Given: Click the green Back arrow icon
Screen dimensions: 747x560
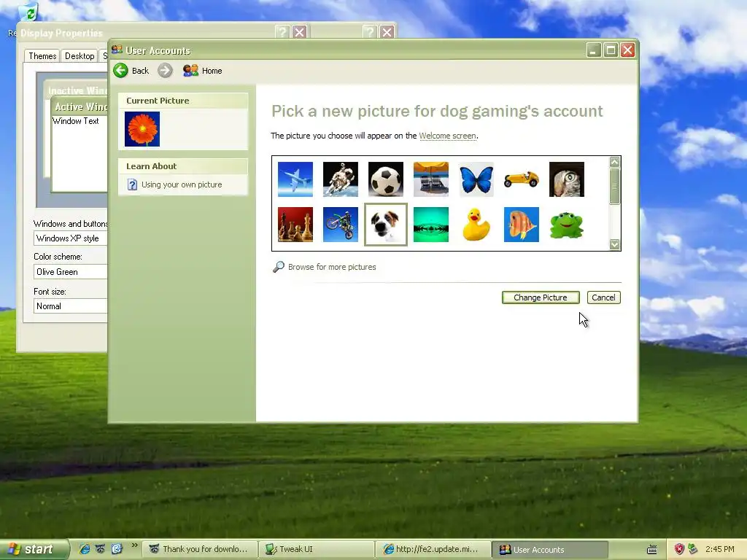Looking at the screenshot, I should tap(120, 71).
